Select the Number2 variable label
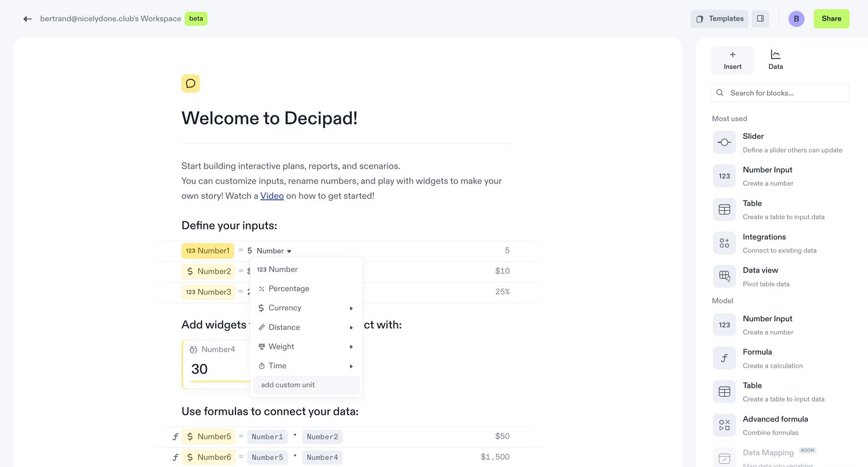 coord(208,271)
